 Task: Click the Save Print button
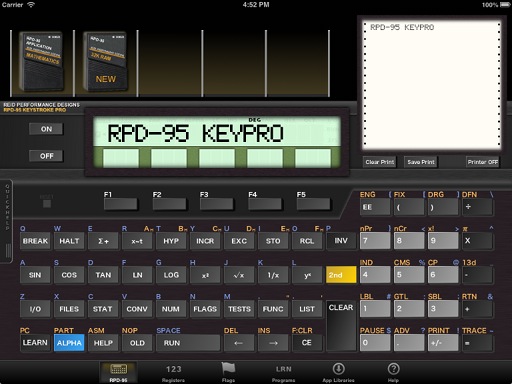[x=421, y=162]
